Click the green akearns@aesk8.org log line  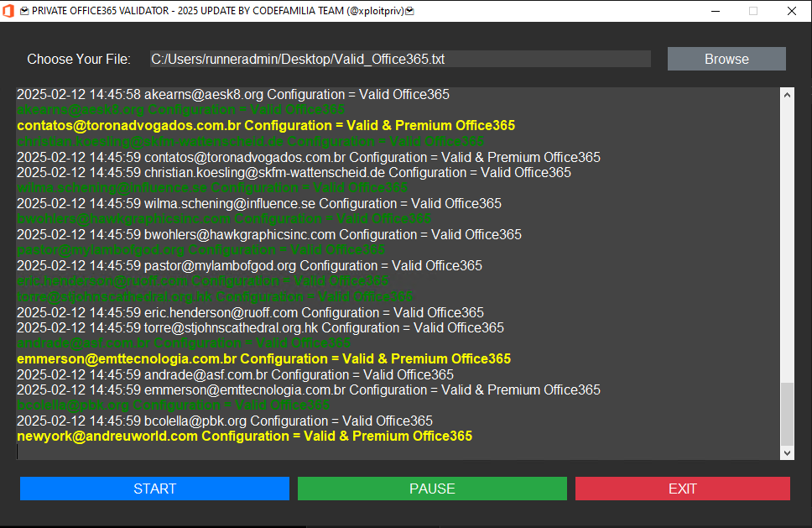[x=180, y=110]
